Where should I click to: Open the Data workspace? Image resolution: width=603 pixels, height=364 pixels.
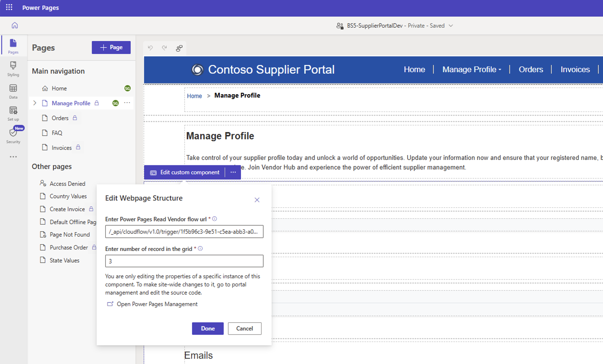[13, 91]
